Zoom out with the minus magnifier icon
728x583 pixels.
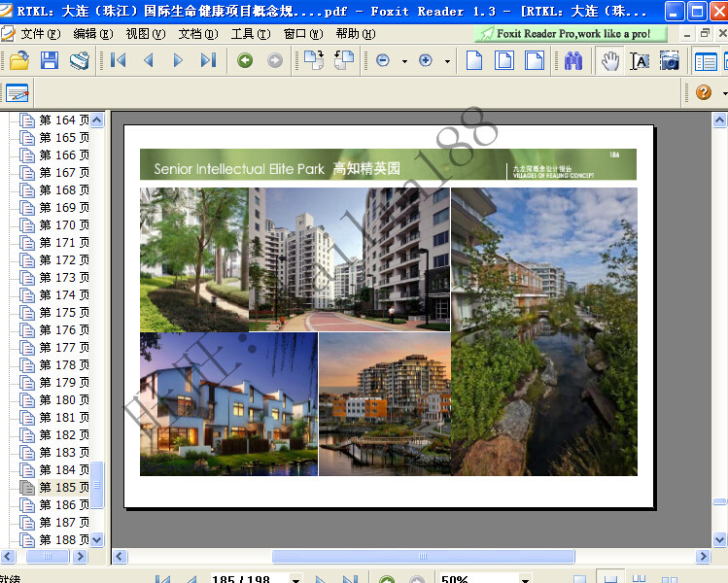(x=383, y=60)
